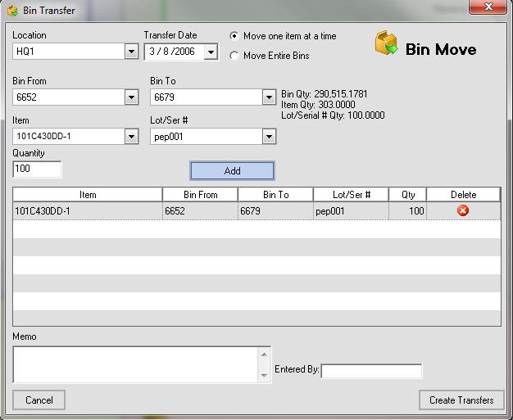Image resolution: width=513 pixels, height=420 pixels.
Task: Click the Bin Move box icon
Action: [x=386, y=43]
